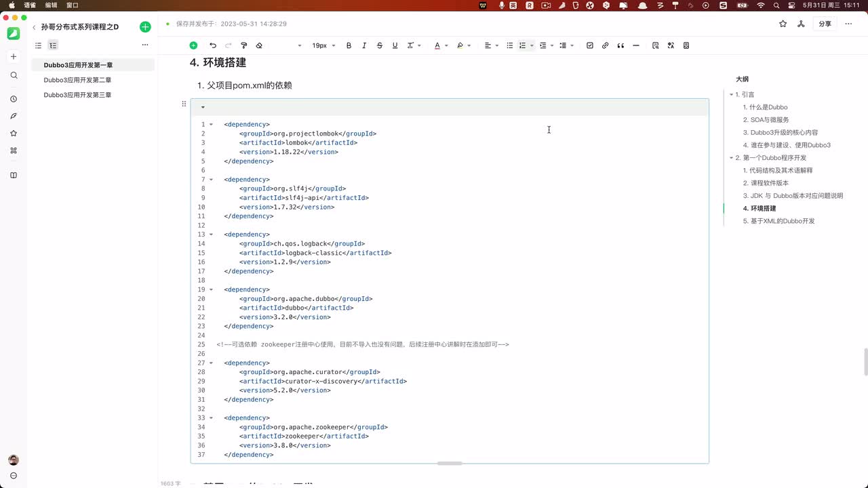The height and width of the screenshot is (488, 868).
Task: Open Dubbo3应用开发第一章 document
Action: point(93,65)
